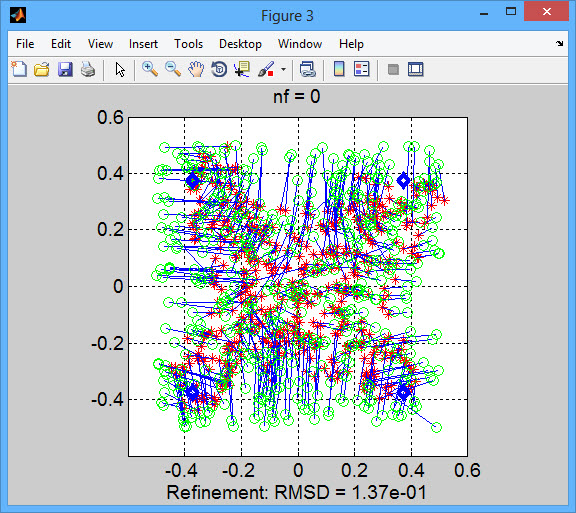Screen dimensions: 576x513
Task: Click the dock figure arrow in menu bar
Action: tap(559, 44)
